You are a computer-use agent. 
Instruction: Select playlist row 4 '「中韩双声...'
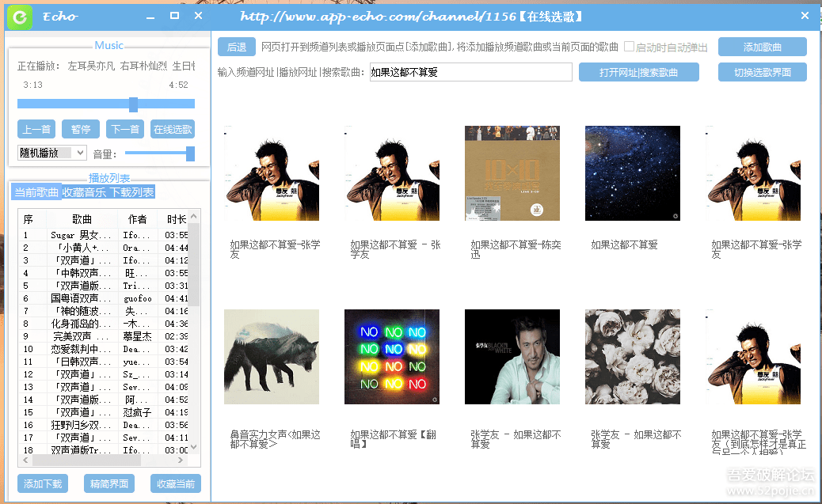point(103,273)
